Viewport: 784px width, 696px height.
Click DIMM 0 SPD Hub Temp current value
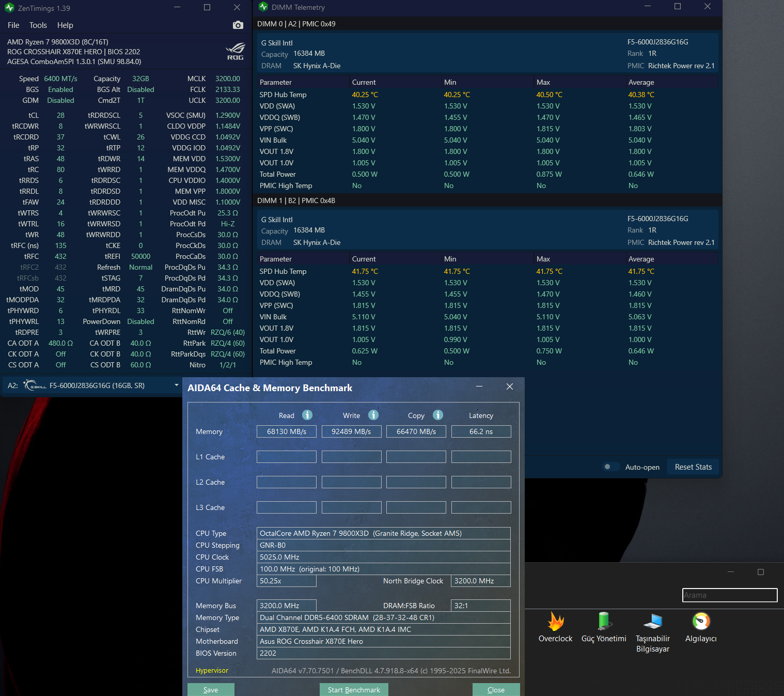[365, 95]
